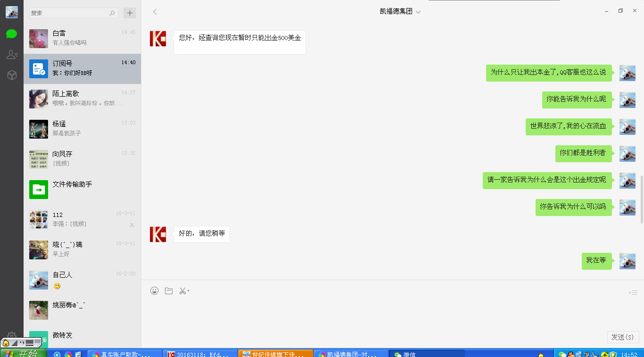
Task: Click the message 你们都是胜利者
Action: [583, 153]
